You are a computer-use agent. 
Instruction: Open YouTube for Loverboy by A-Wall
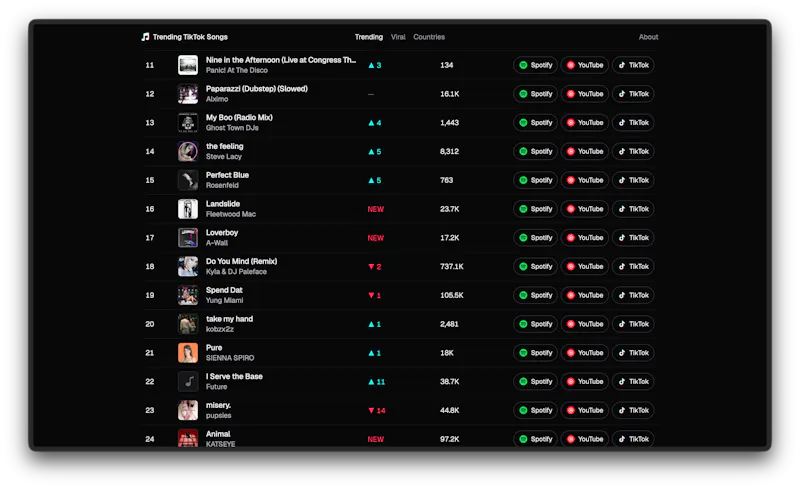click(585, 237)
